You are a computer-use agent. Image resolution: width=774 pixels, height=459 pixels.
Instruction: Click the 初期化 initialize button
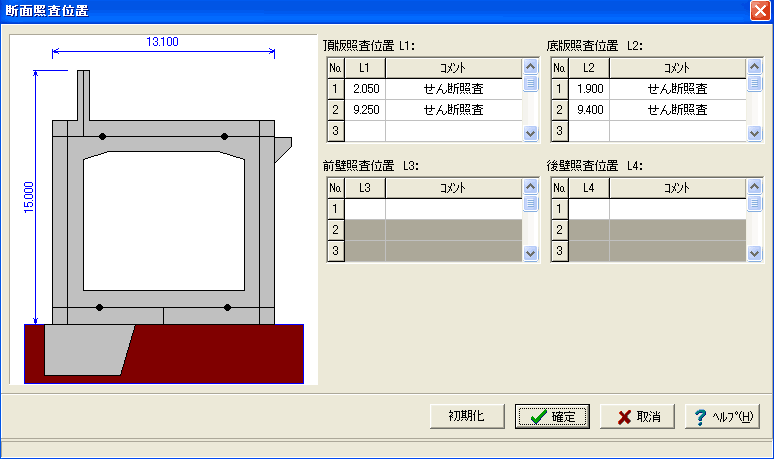coord(467,417)
